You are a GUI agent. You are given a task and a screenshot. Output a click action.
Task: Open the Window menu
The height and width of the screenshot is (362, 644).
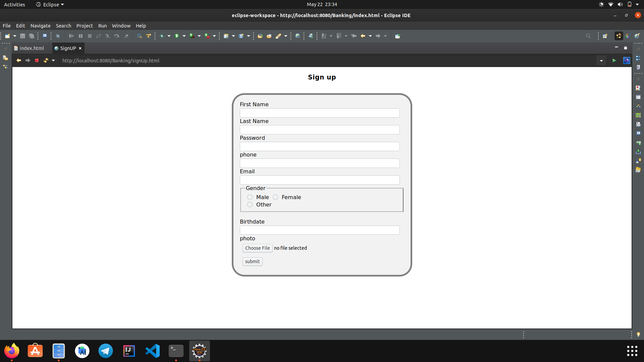coord(121,25)
